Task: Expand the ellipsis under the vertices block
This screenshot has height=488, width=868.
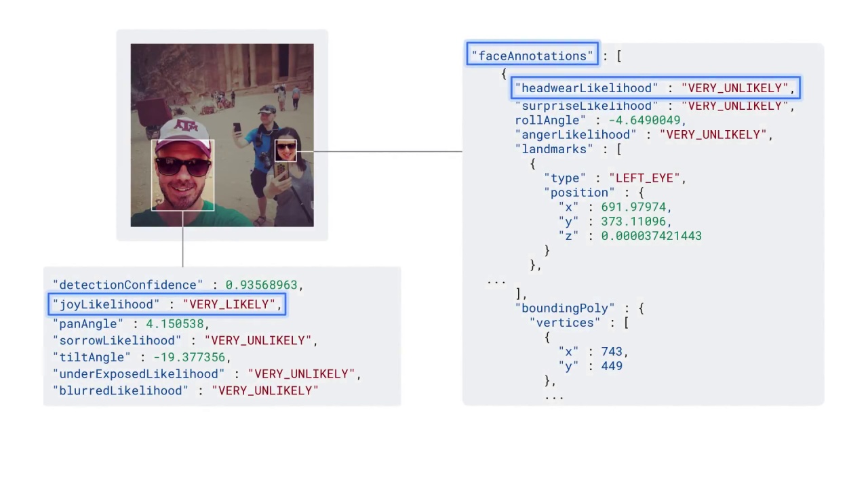Action: [556, 396]
